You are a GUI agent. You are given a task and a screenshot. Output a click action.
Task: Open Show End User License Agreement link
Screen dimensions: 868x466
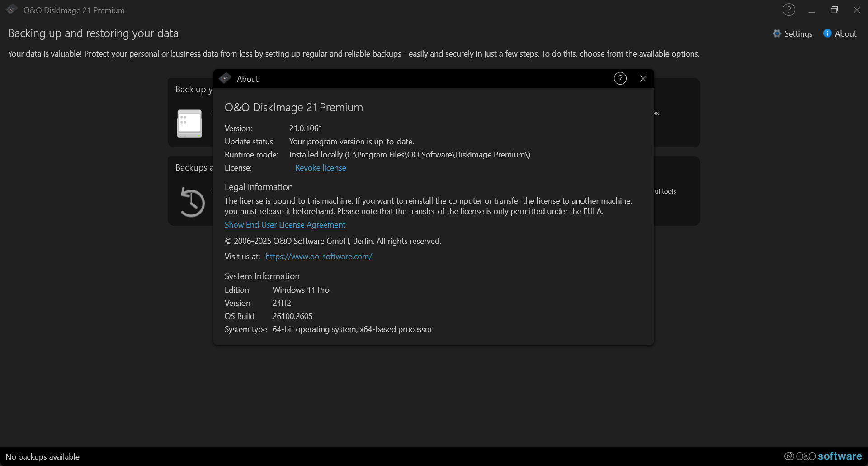pos(285,225)
